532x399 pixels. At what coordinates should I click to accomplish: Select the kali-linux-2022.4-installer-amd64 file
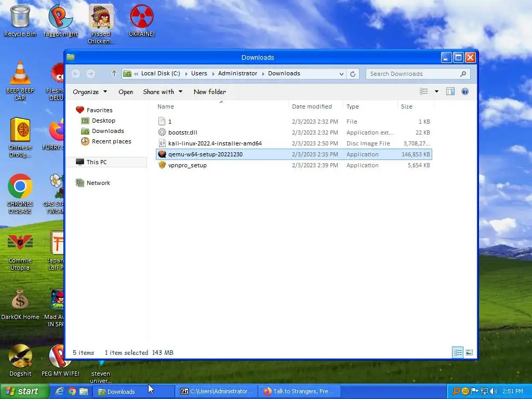(x=294, y=143)
